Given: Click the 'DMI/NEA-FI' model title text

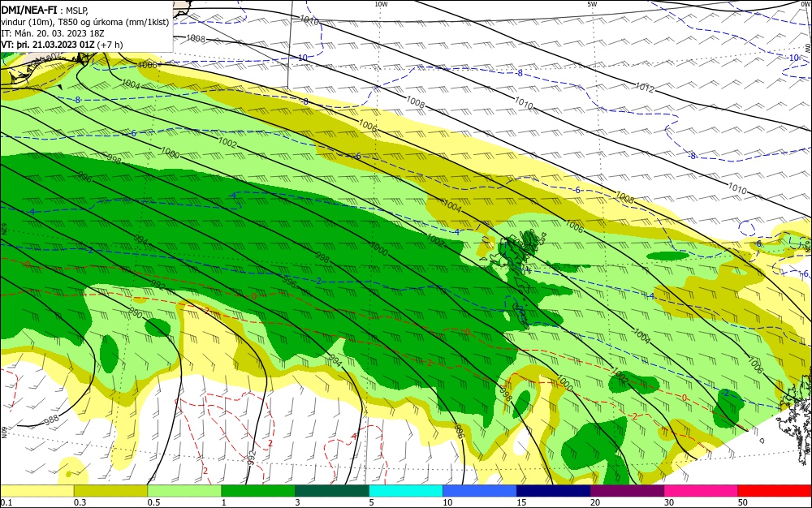Looking at the screenshot, I should (29, 10).
